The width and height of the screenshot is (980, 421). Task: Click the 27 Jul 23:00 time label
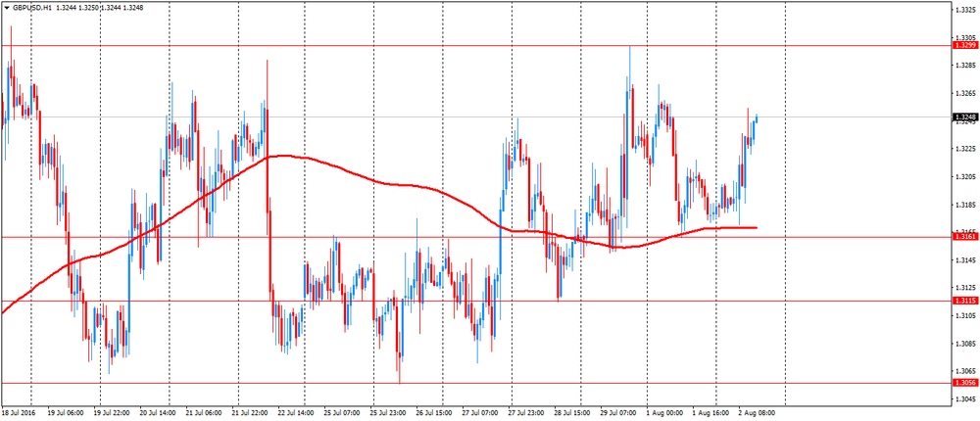click(x=525, y=413)
